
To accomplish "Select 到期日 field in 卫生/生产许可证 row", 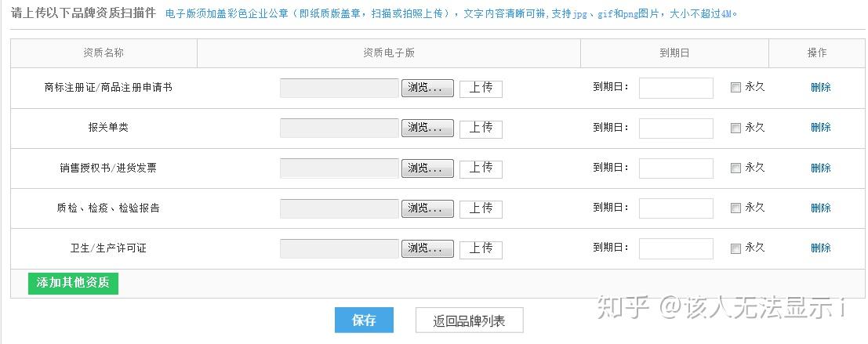I will click(x=676, y=248).
